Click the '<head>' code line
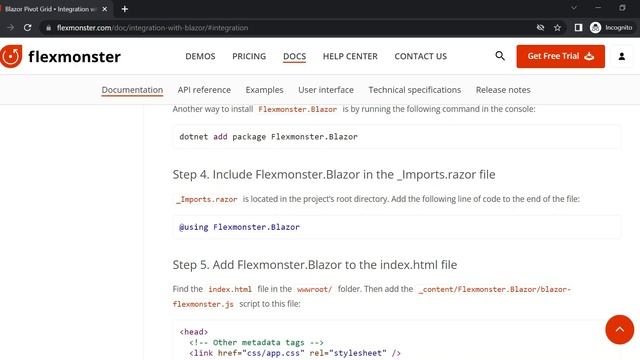Image resolution: width=640 pixels, height=360 pixels. [194, 332]
